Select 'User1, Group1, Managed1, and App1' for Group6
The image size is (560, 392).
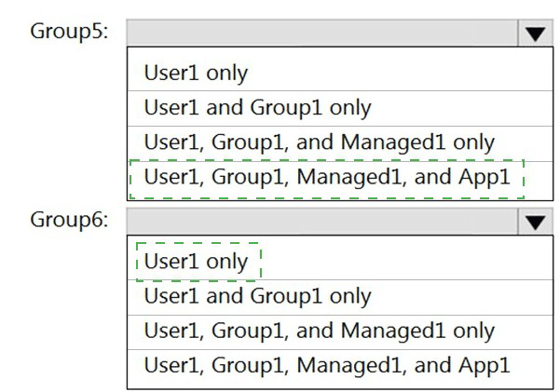(327, 365)
